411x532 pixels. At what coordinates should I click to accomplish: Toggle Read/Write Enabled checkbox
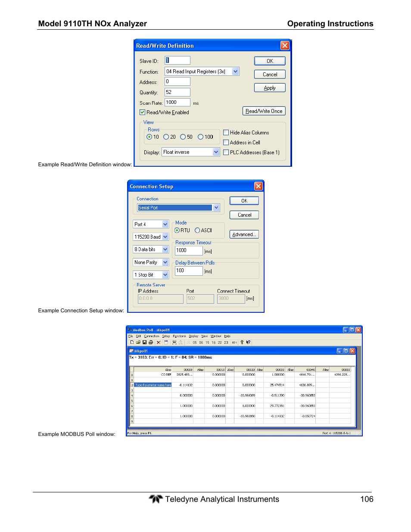coord(142,112)
